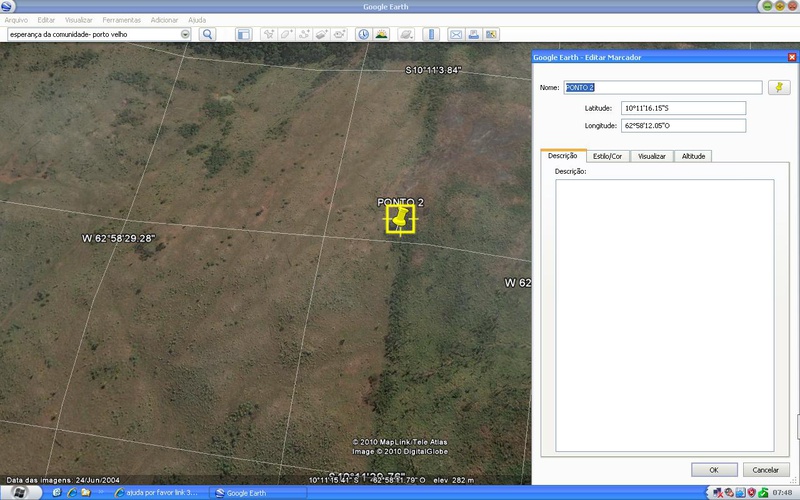The image size is (800, 500).
Task: Toggle the historical imagery clock icon
Action: tap(363, 34)
